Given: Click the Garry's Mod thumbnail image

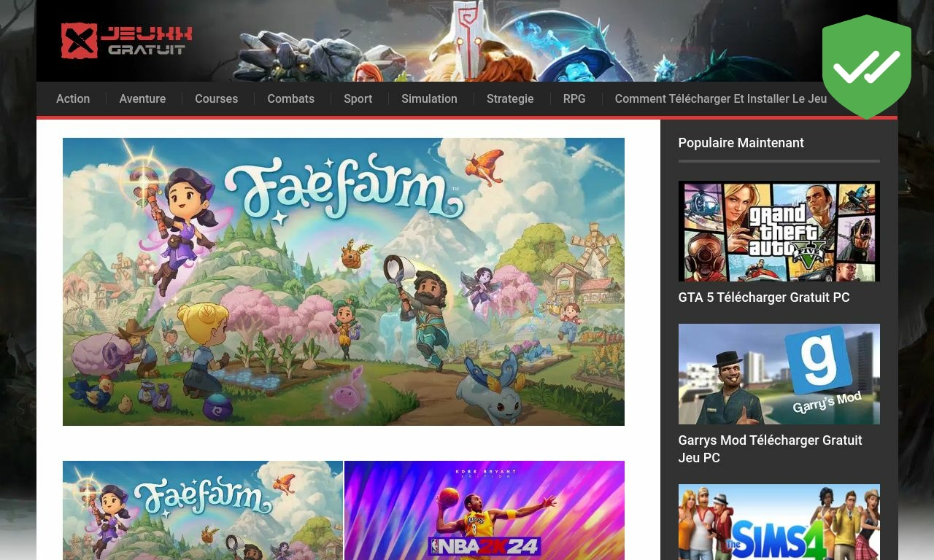Looking at the screenshot, I should (x=779, y=374).
